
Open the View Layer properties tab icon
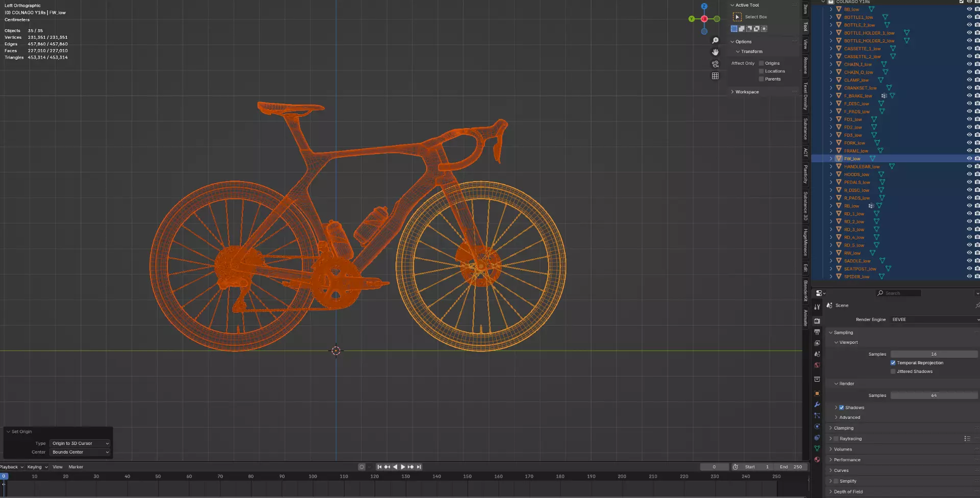[x=817, y=343]
